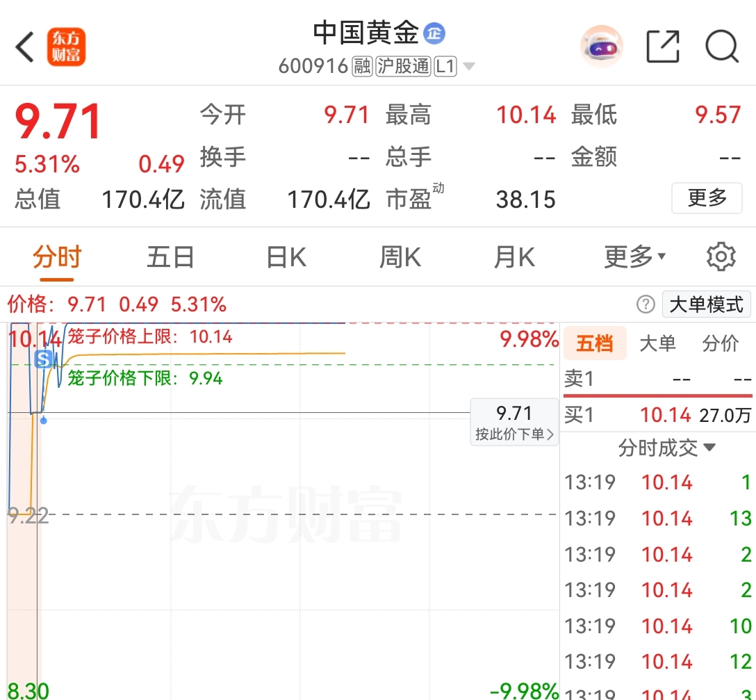This screenshot has width=756, height=700.
Task: Select the 分价 tab
Action: pos(721,343)
